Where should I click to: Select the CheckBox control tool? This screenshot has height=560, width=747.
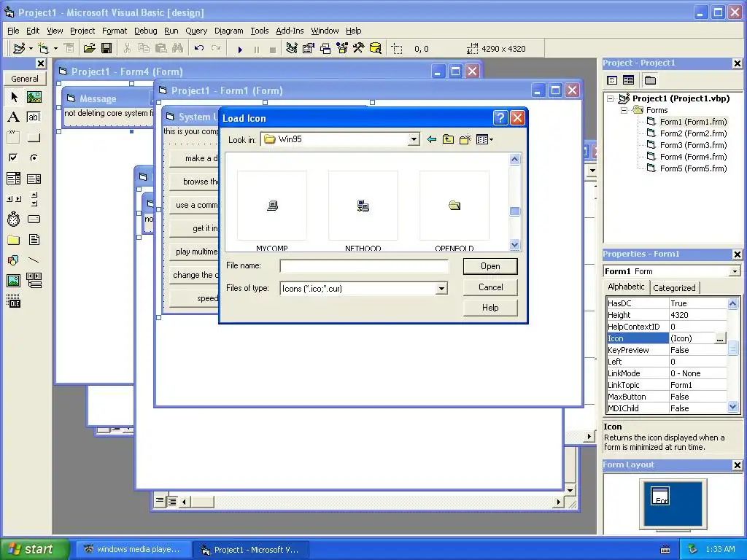tap(14, 157)
